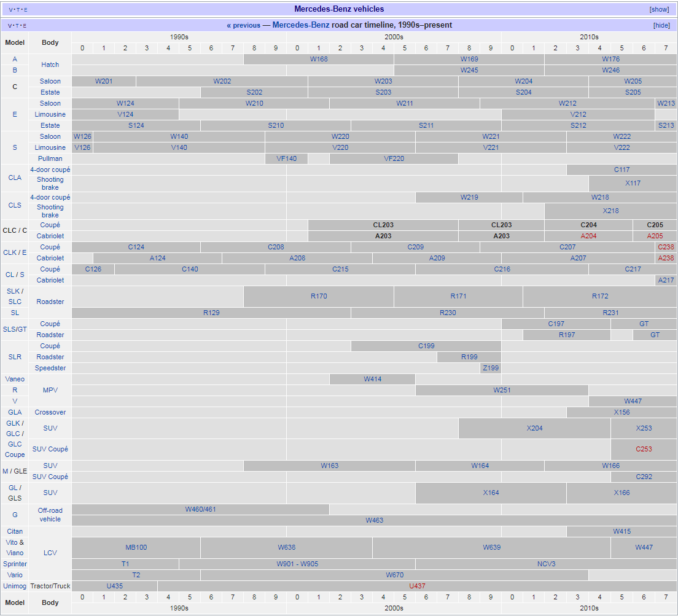Click the VF140 Pullman link
Image resolution: width=678 pixels, height=616 pixels.
click(287, 158)
